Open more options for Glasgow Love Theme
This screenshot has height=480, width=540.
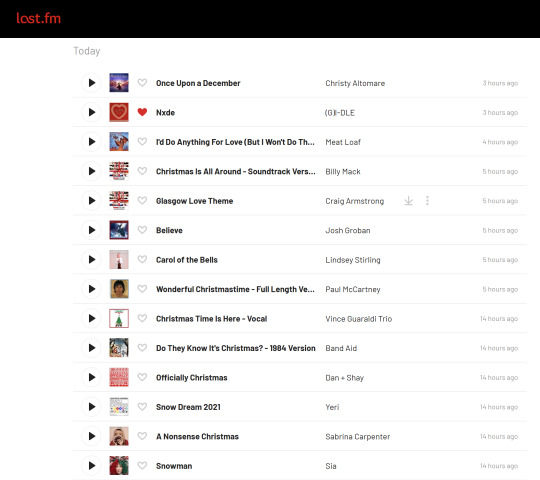click(427, 200)
